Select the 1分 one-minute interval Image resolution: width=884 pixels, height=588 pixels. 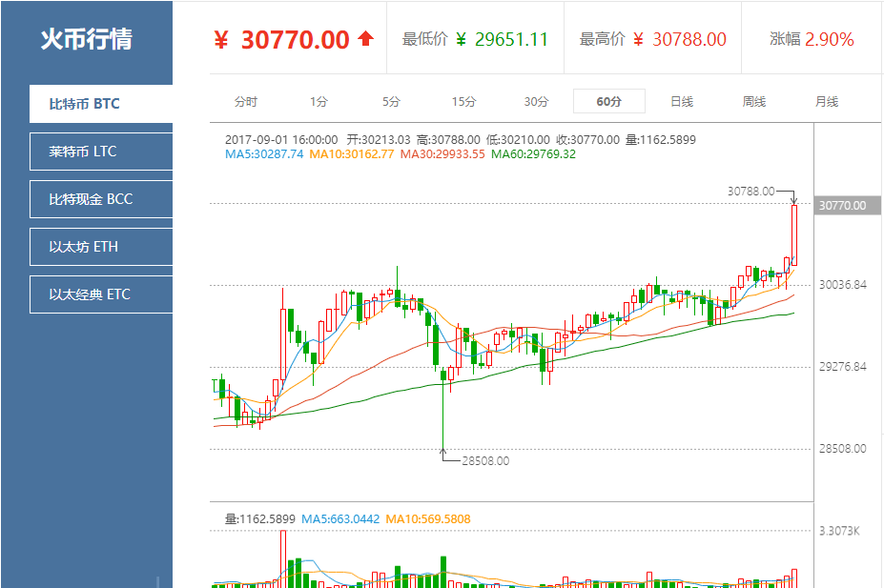[319, 99]
